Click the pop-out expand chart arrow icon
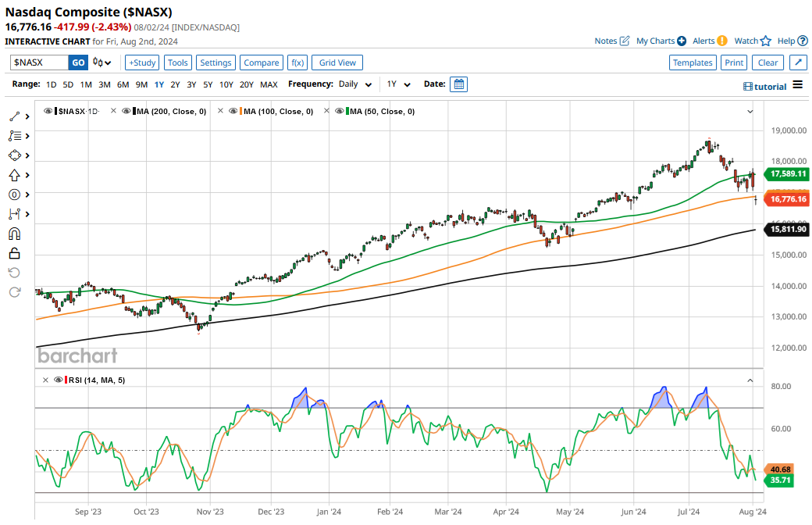Image resolution: width=812 pixels, height=525 pixels. (x=798, y=62)
